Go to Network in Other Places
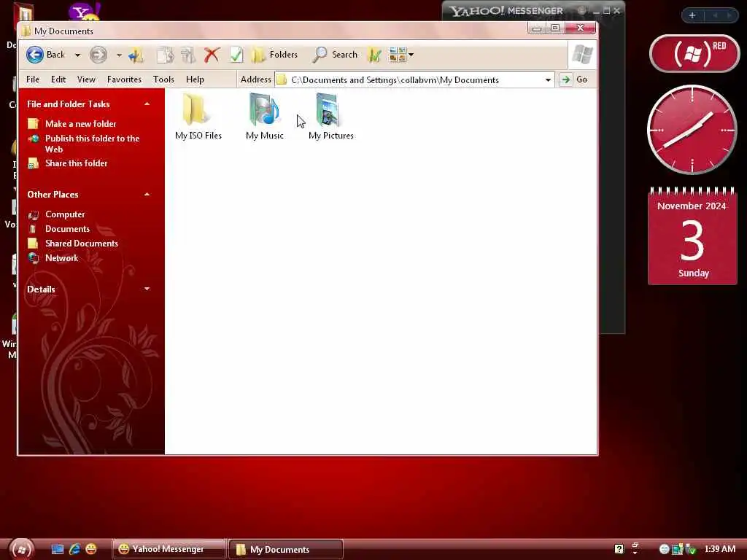747x560 pixels. click(x=61, y=258)
